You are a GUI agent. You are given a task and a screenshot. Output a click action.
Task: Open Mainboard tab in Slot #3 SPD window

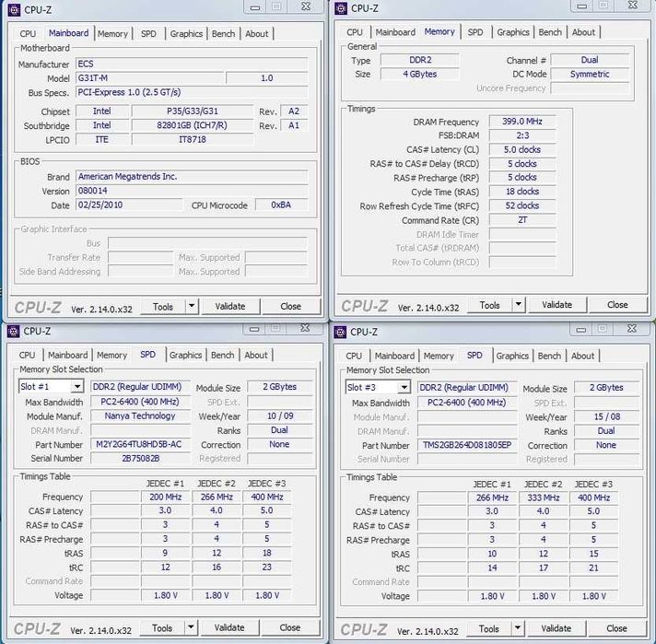394,356
